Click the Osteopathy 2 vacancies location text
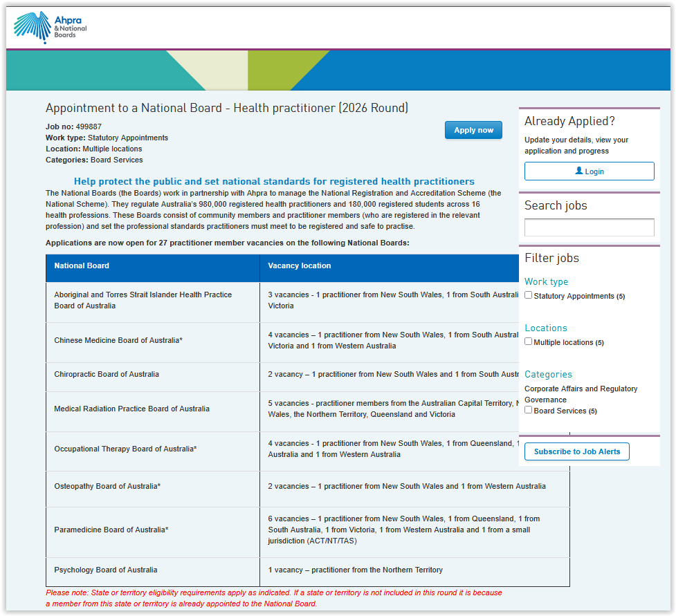 tap(407, 486)
